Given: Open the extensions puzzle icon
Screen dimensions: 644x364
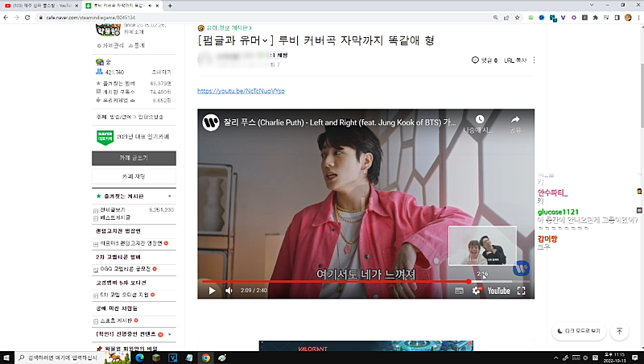Looking at the screenshot, I should coord(596,18).
